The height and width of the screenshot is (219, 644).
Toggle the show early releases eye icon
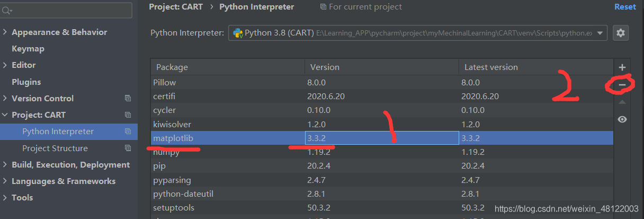622,119
